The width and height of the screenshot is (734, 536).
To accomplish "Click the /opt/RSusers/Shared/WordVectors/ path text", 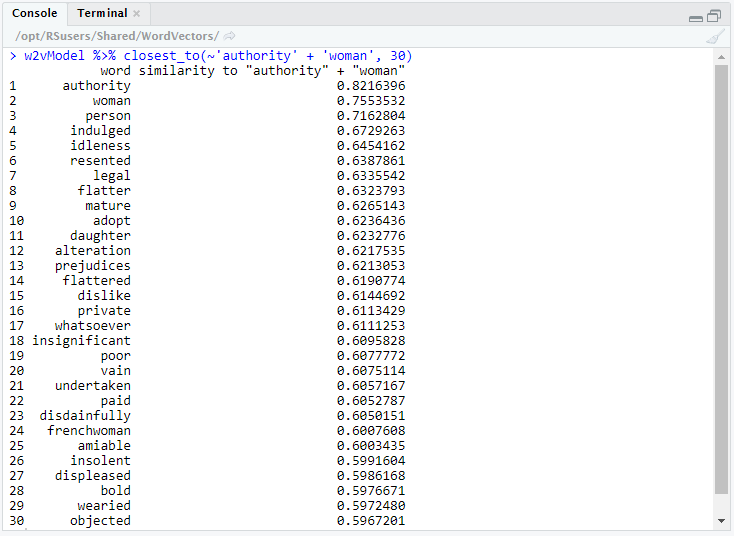I will point(118,36).
